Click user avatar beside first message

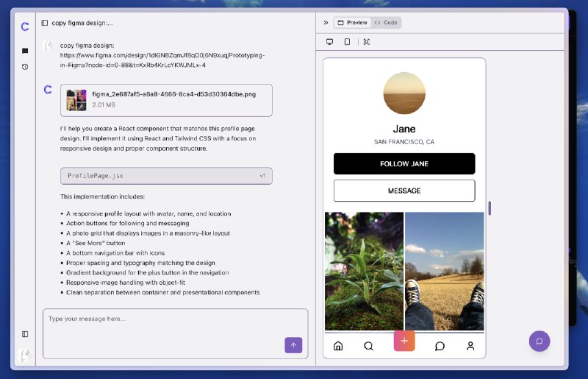click(x=48, y=46)
